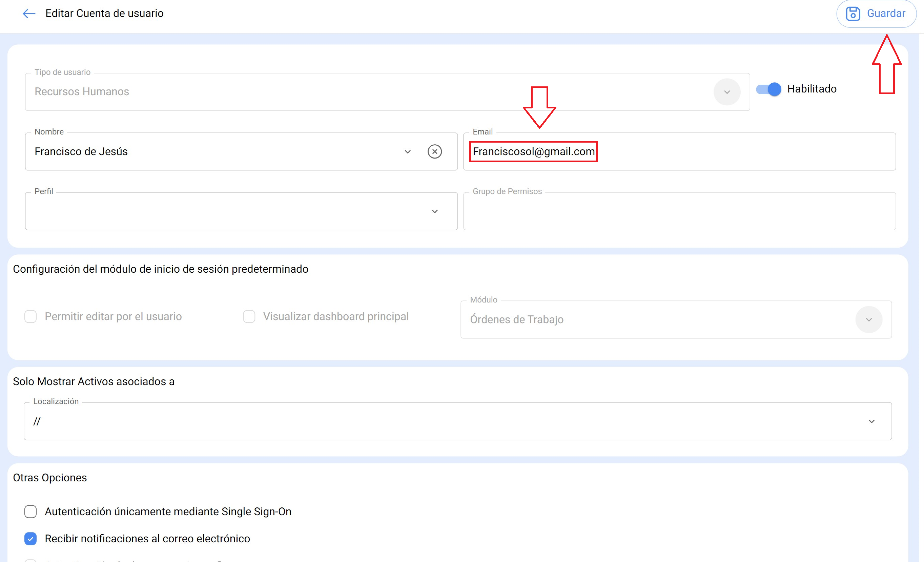Expand the Nombre dropdown arrow
This screenshot has width=924, height=564.
[x=408, y=151]
